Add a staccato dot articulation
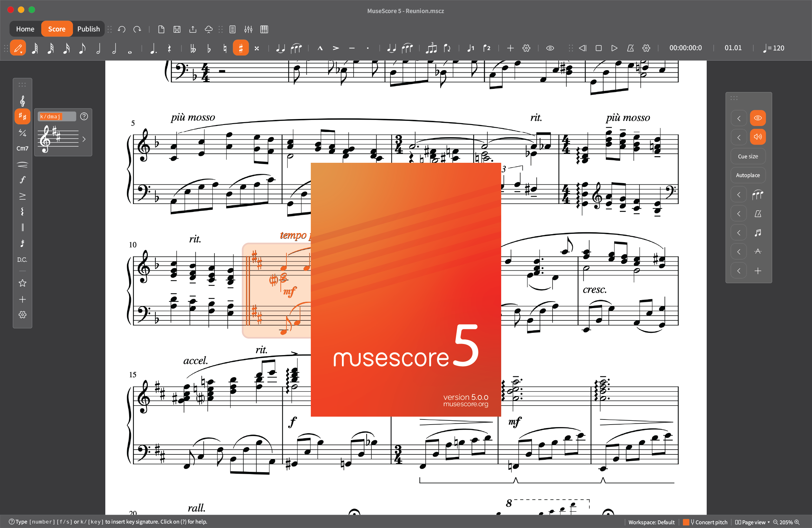 368,48
